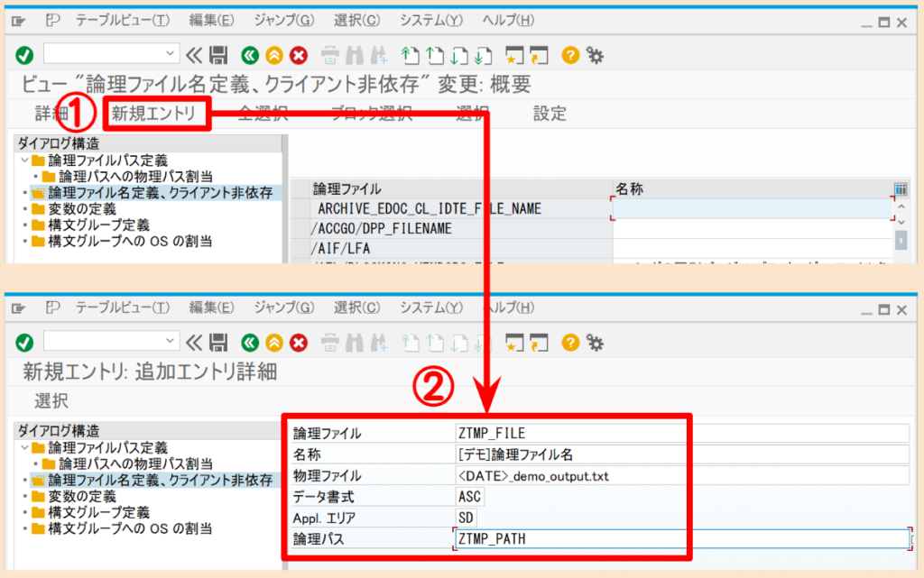Click 設定 button in the application toolbar
Screen dimensions: 924x578
pyautogui.click(x=550, y=114)
